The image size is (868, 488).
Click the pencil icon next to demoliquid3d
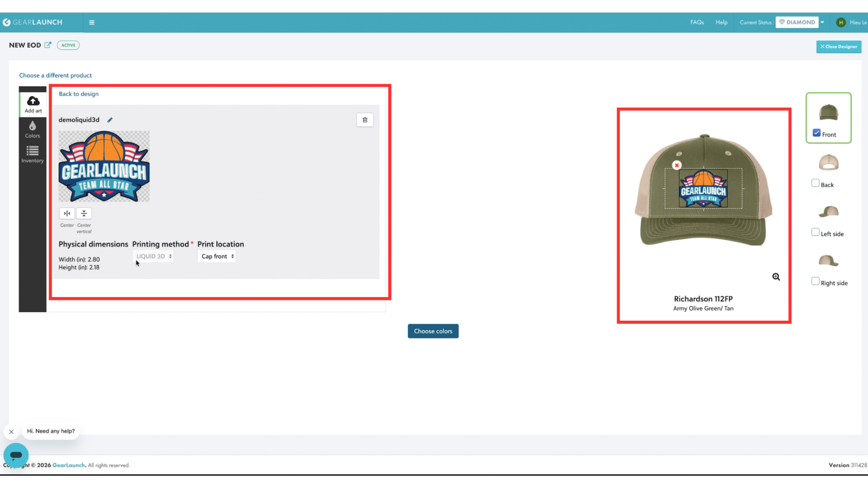[x=110, y=120]
